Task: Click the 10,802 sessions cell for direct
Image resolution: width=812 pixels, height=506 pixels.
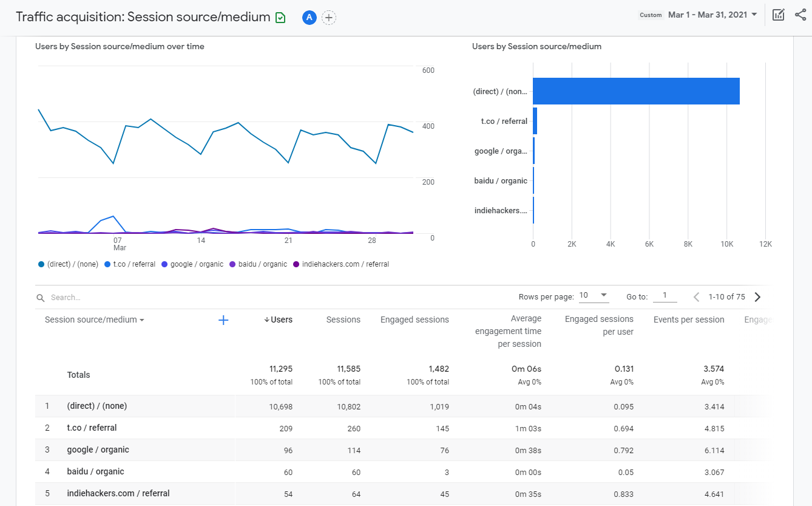Action: coord(349,406)
